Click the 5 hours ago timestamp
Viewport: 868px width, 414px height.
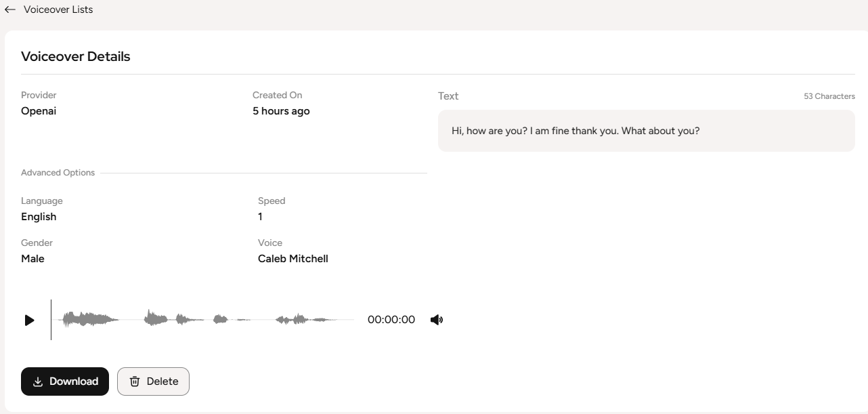point(281,111)
